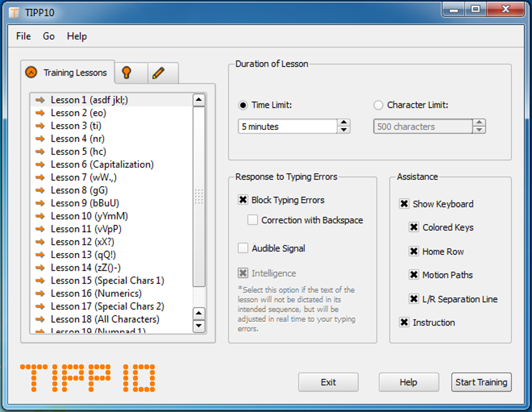This screenshot has width=532, height=412.
Task: Select Lesson 15 (Special Chars 1)
Action: click(112, 281)
